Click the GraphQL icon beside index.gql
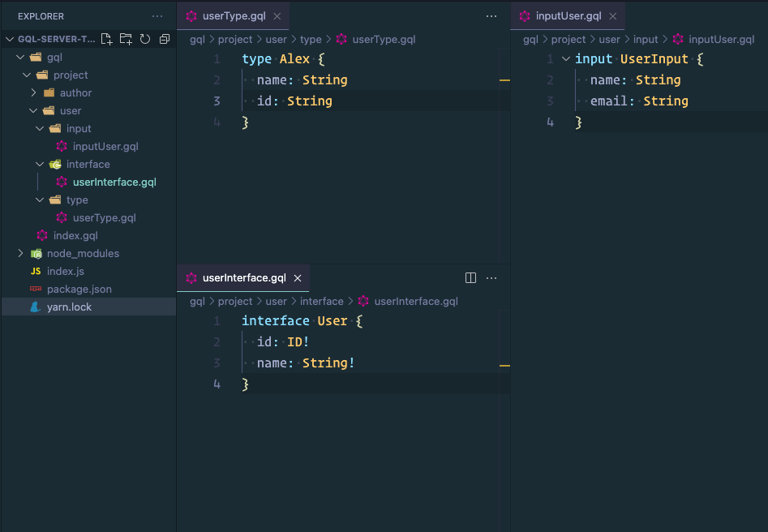Screen dimensions: 768x532 pos(42,236)
